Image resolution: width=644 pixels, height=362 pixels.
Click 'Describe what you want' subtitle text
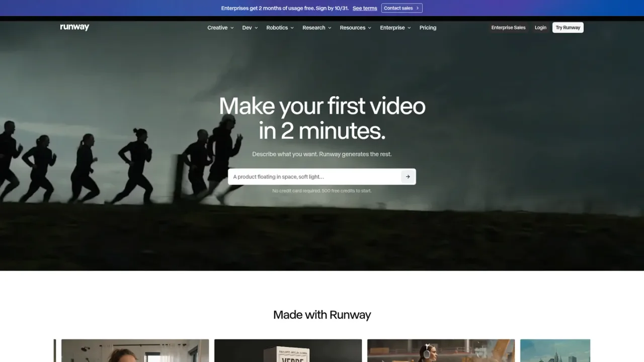(322, 154)
